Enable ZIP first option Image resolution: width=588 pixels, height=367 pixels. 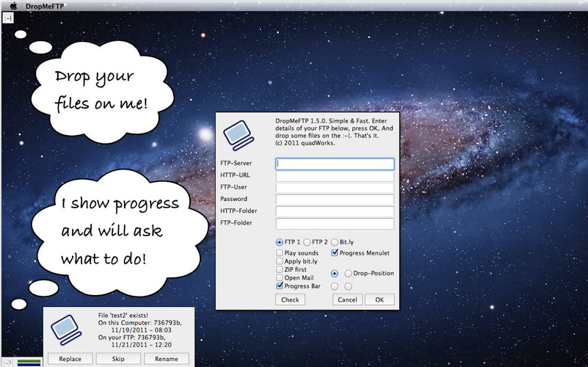[x=280, y=269]
